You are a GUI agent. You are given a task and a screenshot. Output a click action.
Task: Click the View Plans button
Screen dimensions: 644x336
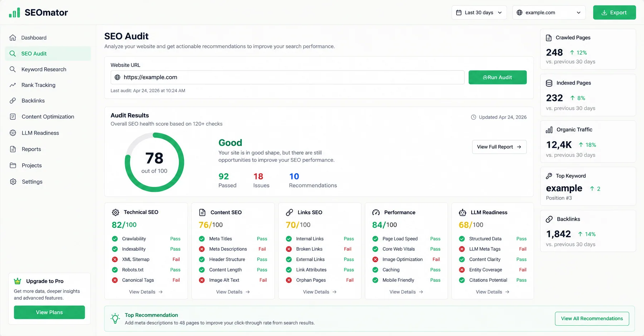point(49,312)
